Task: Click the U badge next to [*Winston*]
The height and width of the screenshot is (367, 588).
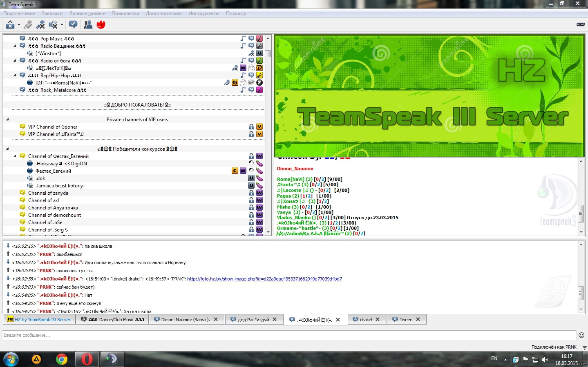Action: [259, 53]
